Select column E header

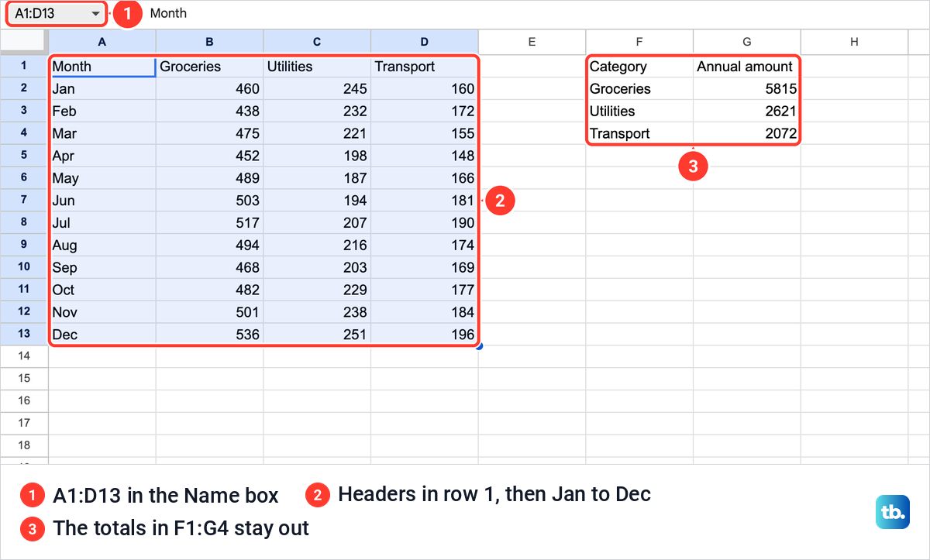click(532, 42)
